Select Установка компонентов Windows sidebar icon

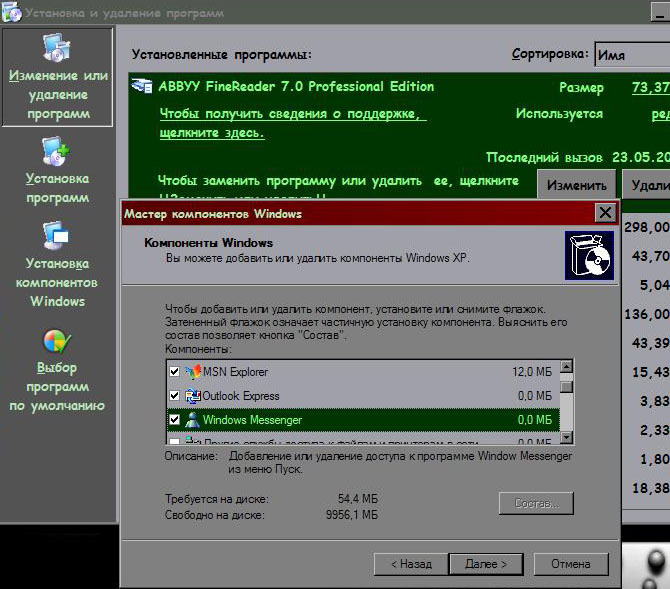(56, 235)
